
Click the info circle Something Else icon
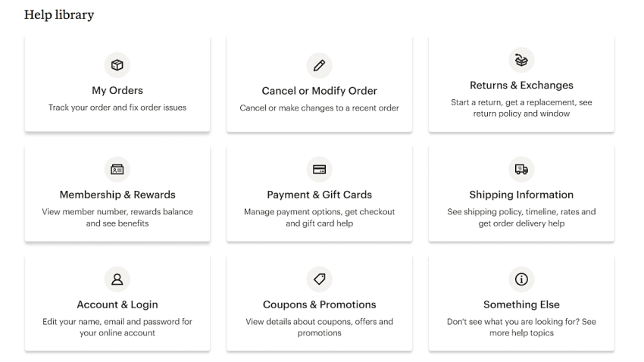click(x=521, y=279)
